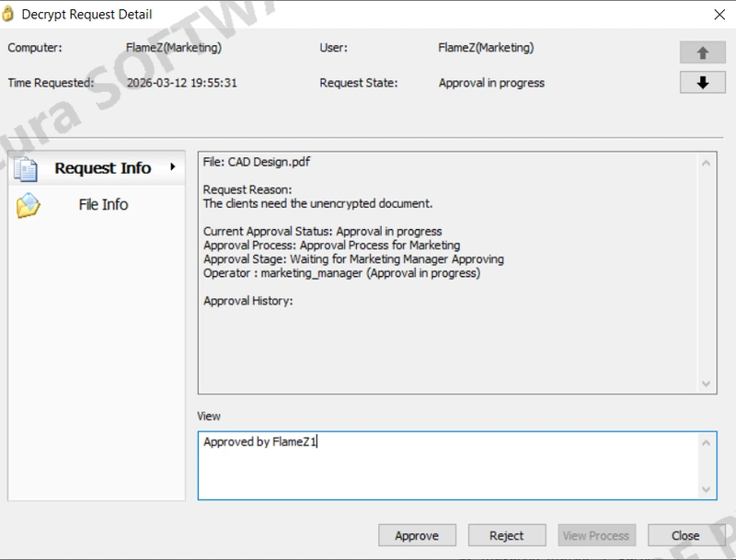The height and width of the screenshot is (560, 736).
Task: Click request info scroll-up arrow
Action: [706, 163]
